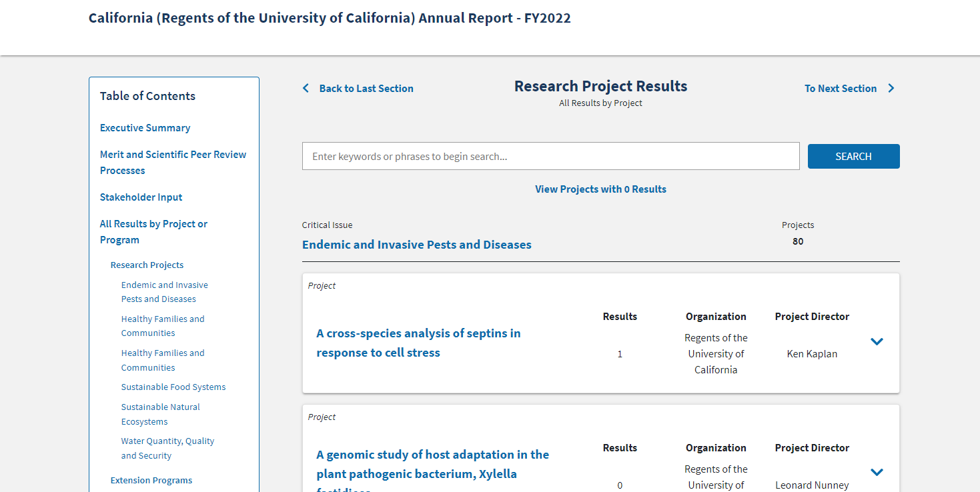980x492 pixels.
Task: Click the right chevron beside To Next Section
Action: 891,88
